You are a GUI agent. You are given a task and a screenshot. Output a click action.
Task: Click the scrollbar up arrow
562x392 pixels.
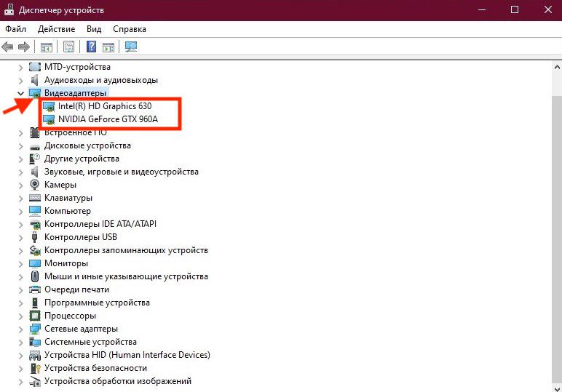click(x=557, y=67)
